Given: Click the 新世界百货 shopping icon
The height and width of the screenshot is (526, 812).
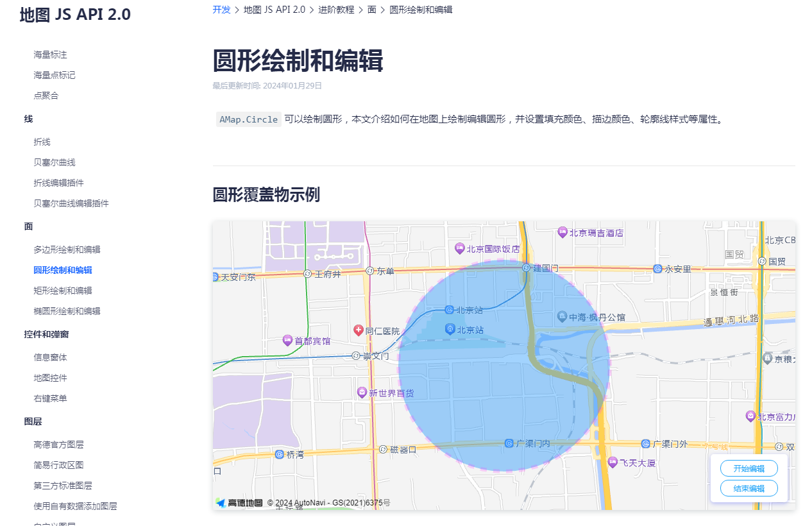Looking at the screenshot, I should pos(362,392).
